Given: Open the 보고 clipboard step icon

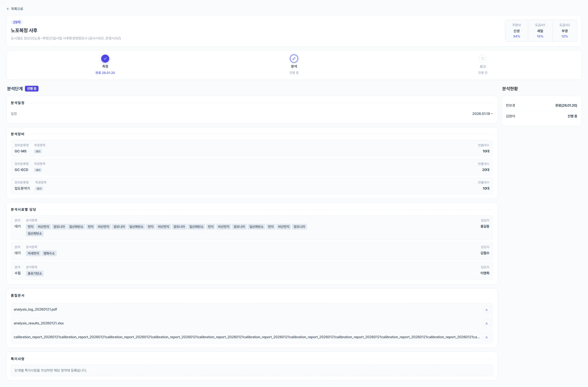Looking at the screenshot, I should click(x=483, y=59).
